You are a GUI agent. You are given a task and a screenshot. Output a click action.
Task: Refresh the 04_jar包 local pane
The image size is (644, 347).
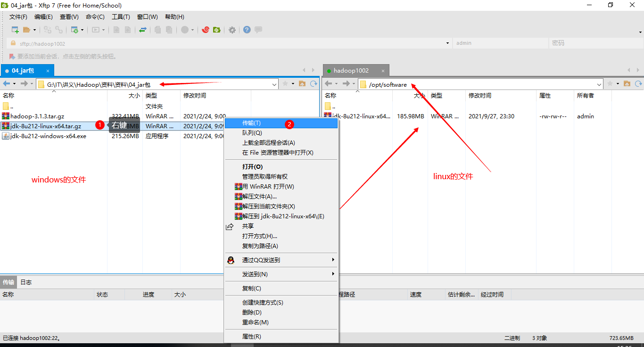(314, 84)
